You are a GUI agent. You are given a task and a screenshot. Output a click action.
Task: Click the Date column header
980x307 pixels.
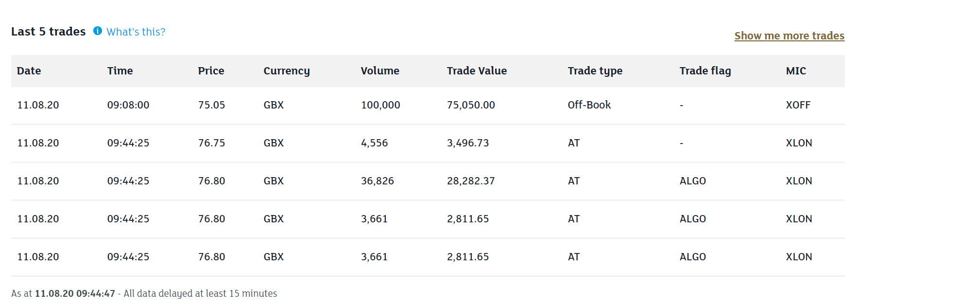pos(29,71)
